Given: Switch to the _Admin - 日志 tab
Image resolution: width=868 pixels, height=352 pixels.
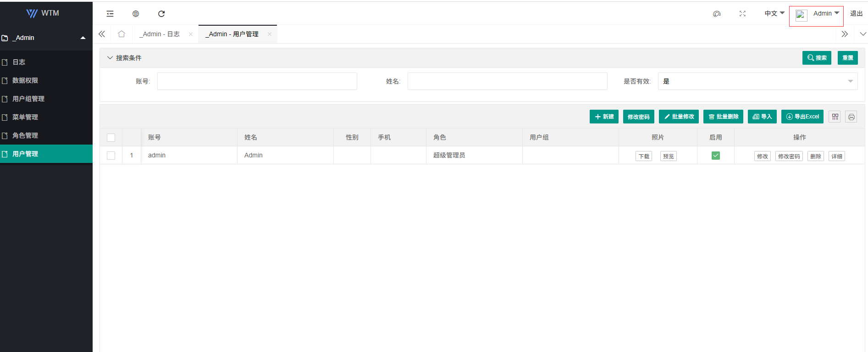Looking at the screenshot, I should coord(160,34).
